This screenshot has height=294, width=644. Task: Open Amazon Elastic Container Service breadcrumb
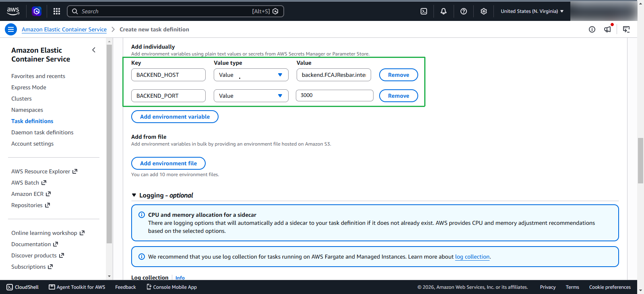pyautogui.click(x=64, y=29)
